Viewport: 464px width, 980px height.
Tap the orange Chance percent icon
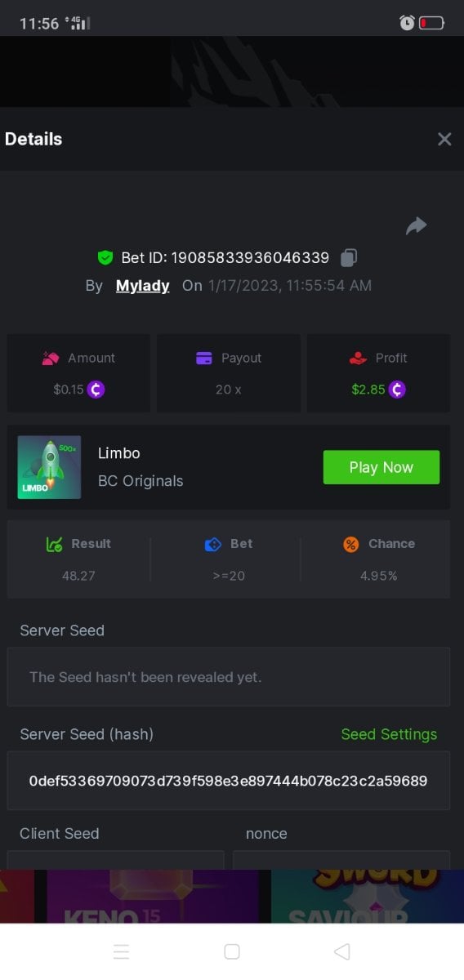[x=350, y=544]
